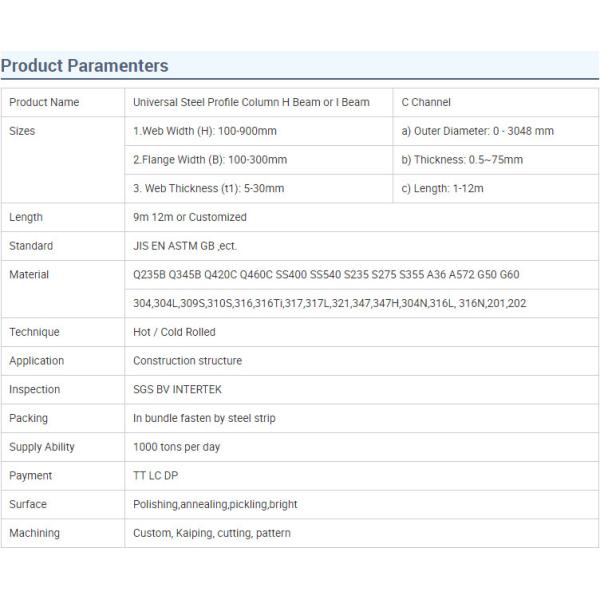
Task: Select the Outer Diameter 0 - 3048 mm cell
Action: [x=477, y=131]
